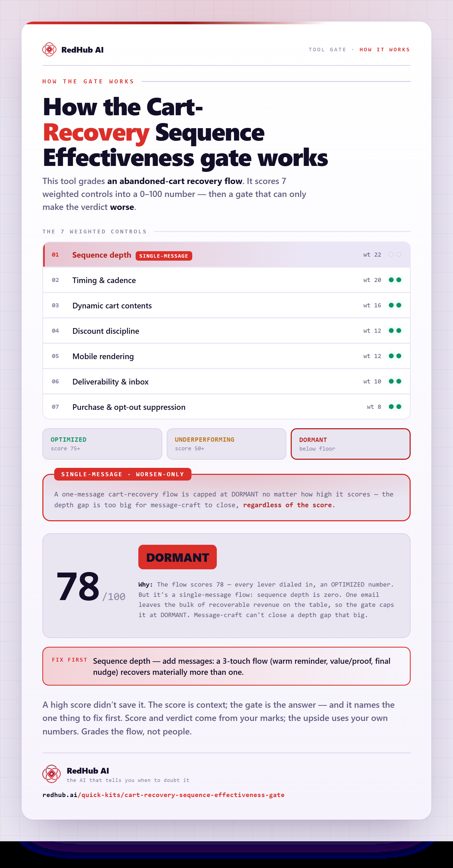Click the Purchase & opt-out suppression dots

tap(395, 407)
